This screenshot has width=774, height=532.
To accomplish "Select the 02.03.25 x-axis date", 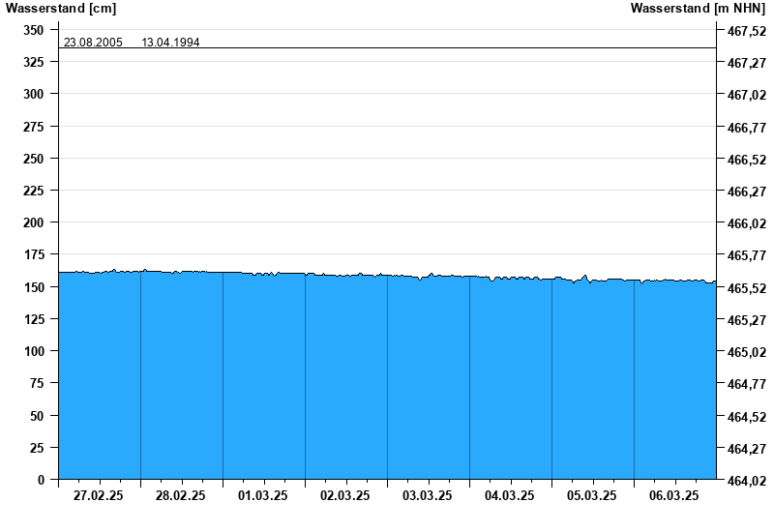I will coord(345,495).
